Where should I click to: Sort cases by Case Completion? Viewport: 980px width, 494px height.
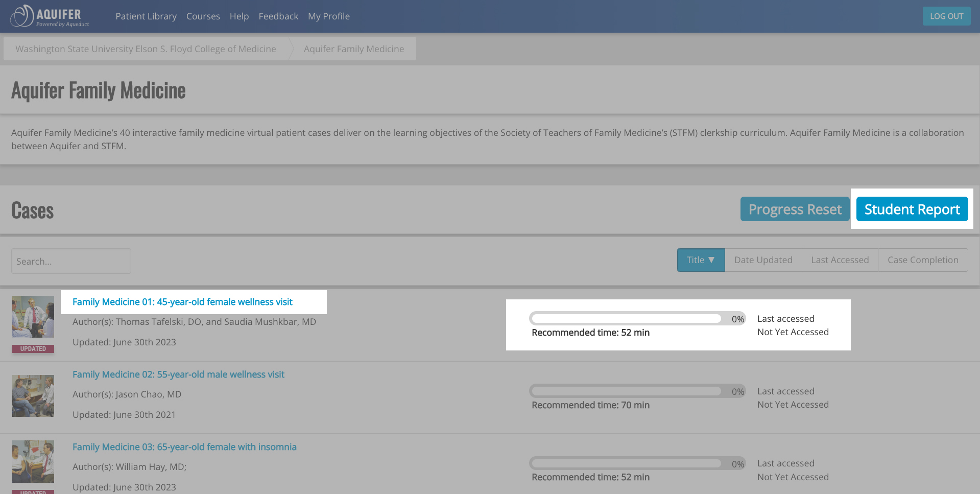[x=923, y=260]
